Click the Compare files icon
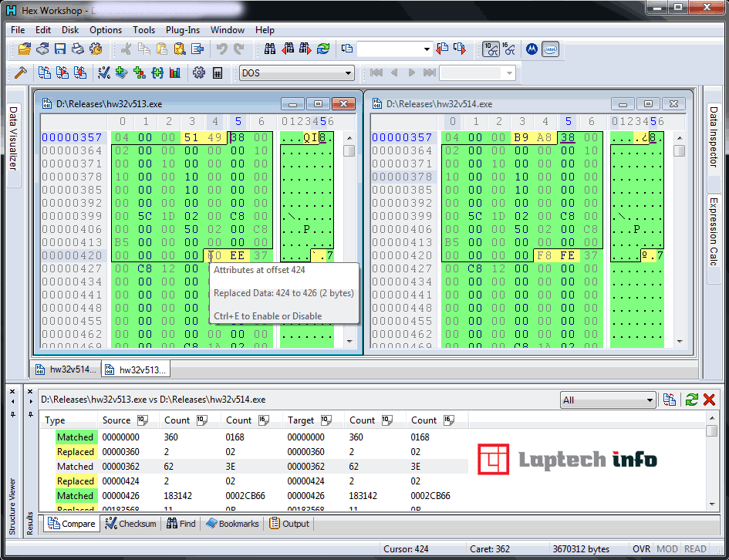 click(45, 73)
